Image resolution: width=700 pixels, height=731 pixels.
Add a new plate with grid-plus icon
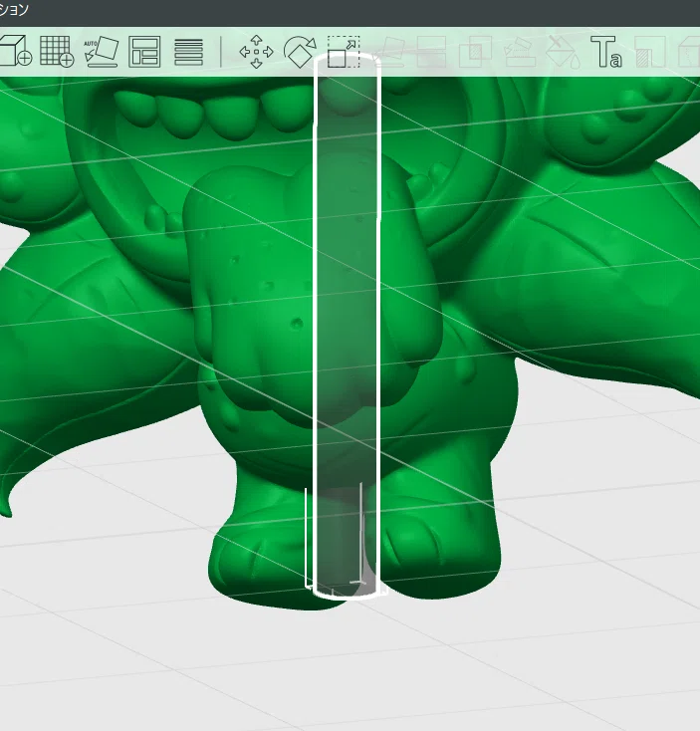[x=57, y=51]
